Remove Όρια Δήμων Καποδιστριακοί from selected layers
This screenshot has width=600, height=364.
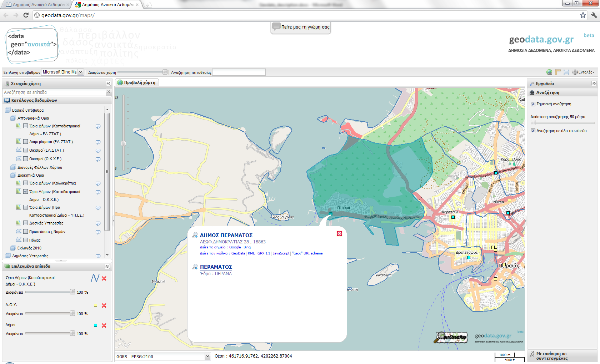click(x=104, y=278)
